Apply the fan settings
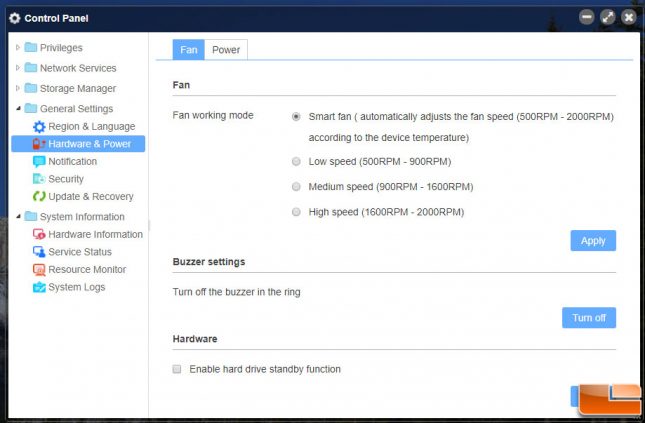Viewport: 645px width, 423px height. (593, 240)
